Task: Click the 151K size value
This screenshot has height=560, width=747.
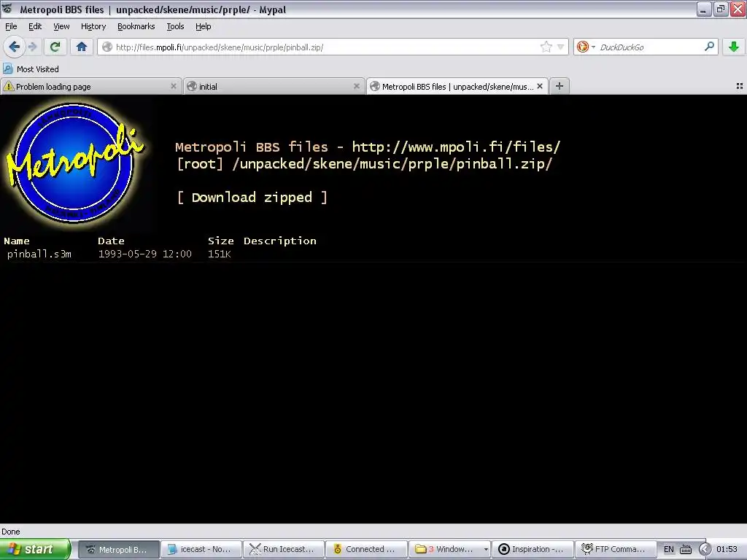Action: (219, 254)
